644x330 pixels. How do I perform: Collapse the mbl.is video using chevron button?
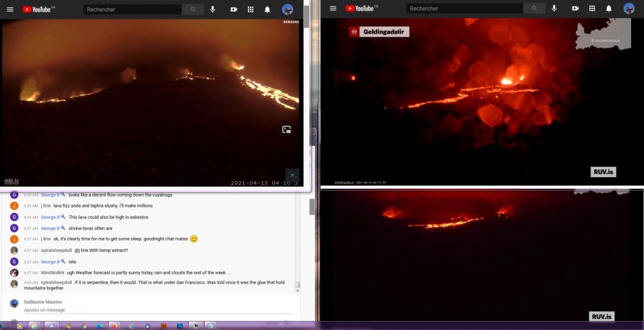(292, 174)
